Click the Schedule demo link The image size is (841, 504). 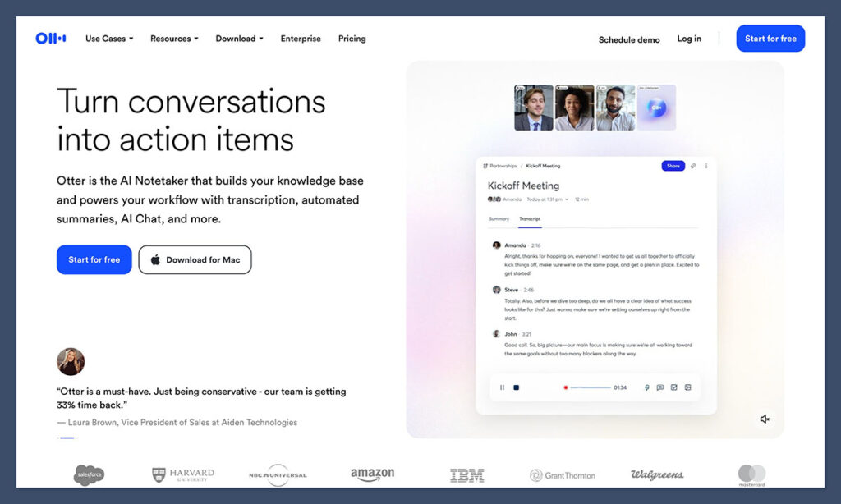(629, 39)
